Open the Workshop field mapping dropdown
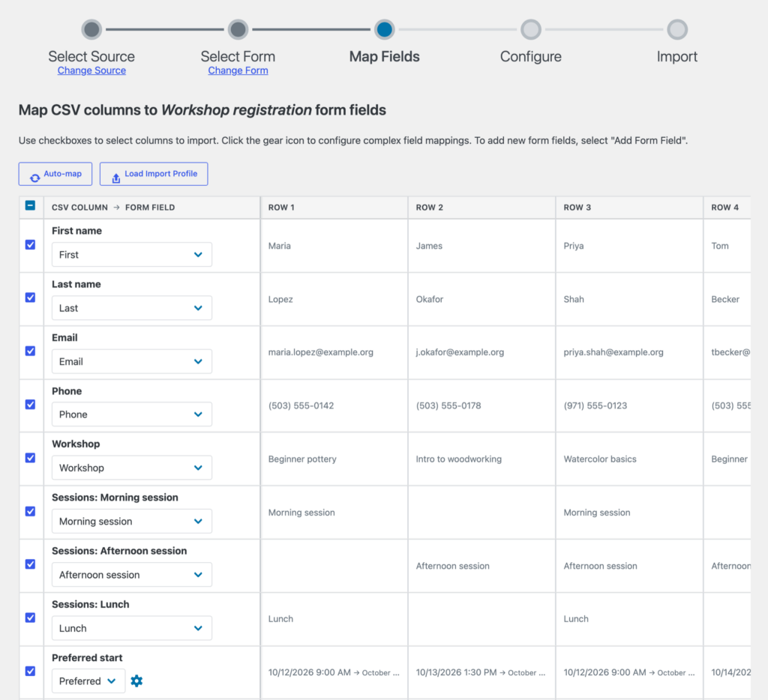 [x=132, y=468]
